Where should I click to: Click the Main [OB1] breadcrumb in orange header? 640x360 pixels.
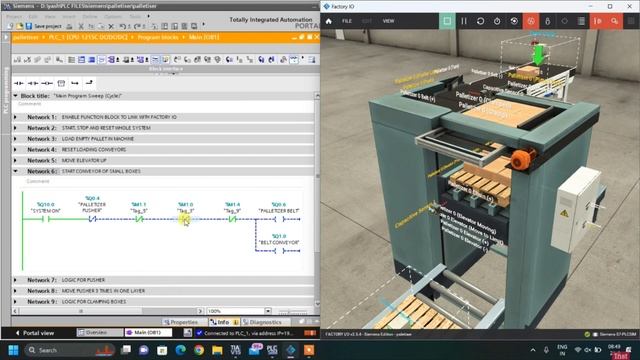(203, 37)
